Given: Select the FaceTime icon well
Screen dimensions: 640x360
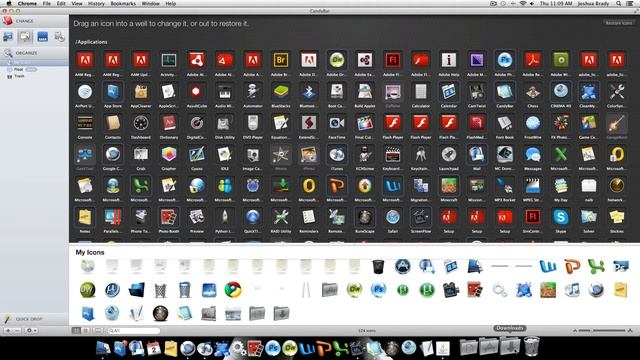Looking at the screenshot, I should click(337, 123).
